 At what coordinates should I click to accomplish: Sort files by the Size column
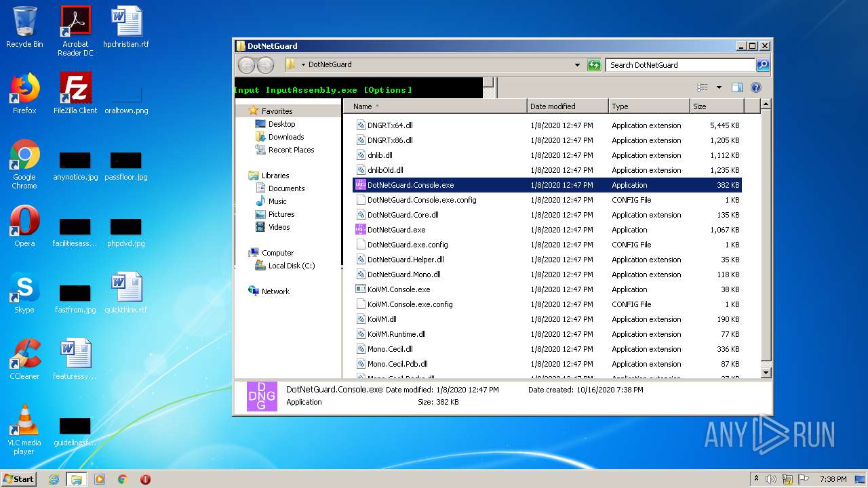717,106
